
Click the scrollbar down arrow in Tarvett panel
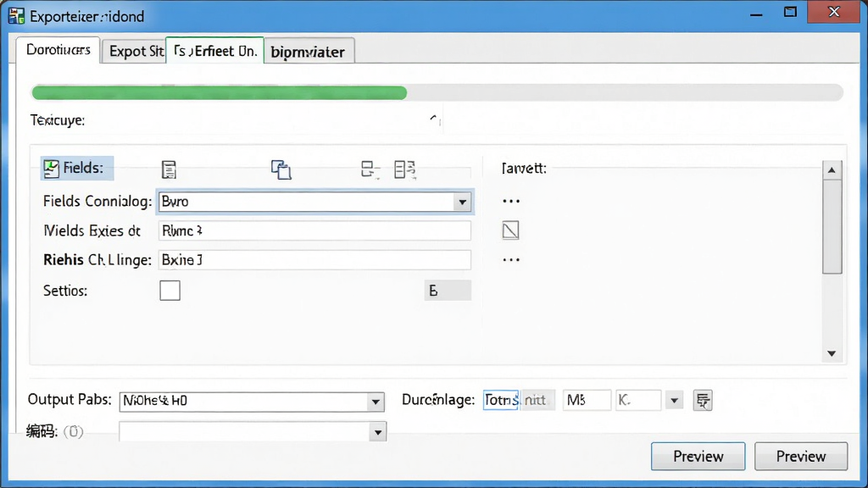pyautogui.click(x=832, y=353)
